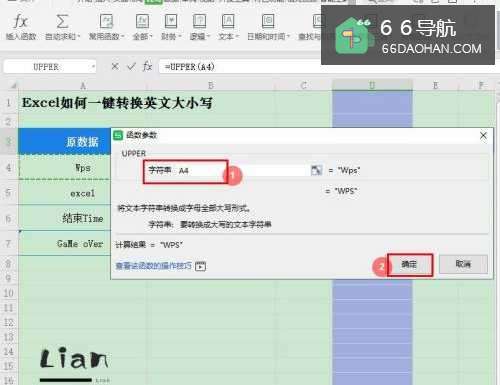Expand the AutoSum (自动求和) dropdown arrow
This screenshot has height=385, width=500.
tap(79, 36)
